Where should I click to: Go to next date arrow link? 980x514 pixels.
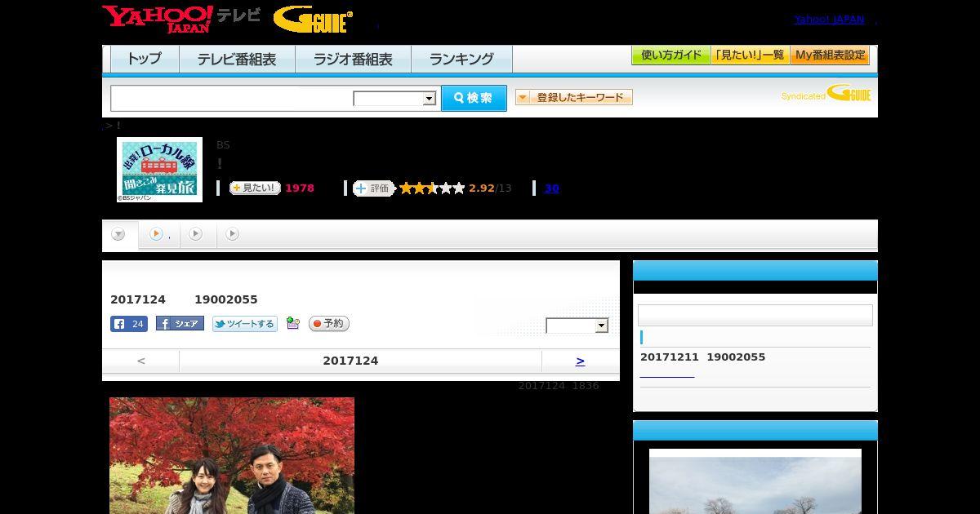pos(580,361)
